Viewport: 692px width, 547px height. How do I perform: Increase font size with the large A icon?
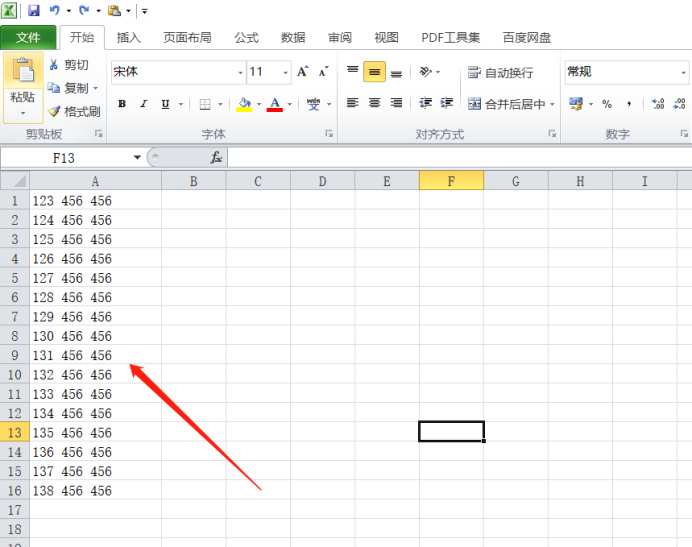click(302, 72)
